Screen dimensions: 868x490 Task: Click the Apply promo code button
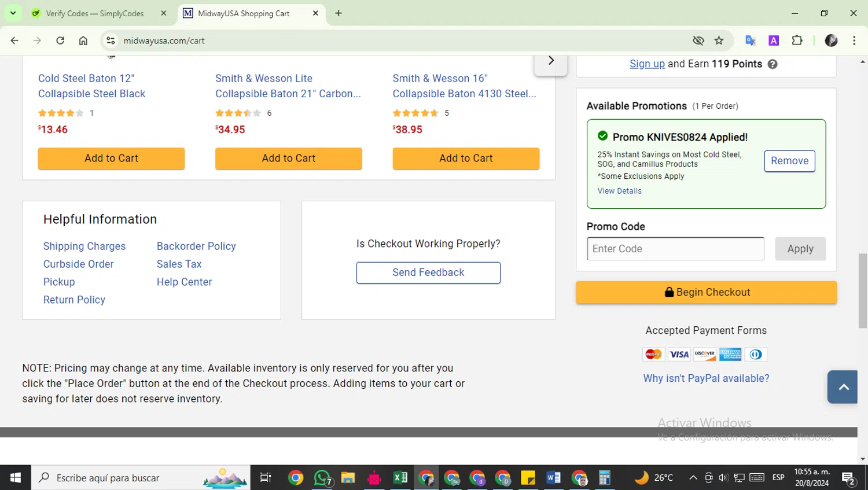pyautogui.click(x=800, y=249)
